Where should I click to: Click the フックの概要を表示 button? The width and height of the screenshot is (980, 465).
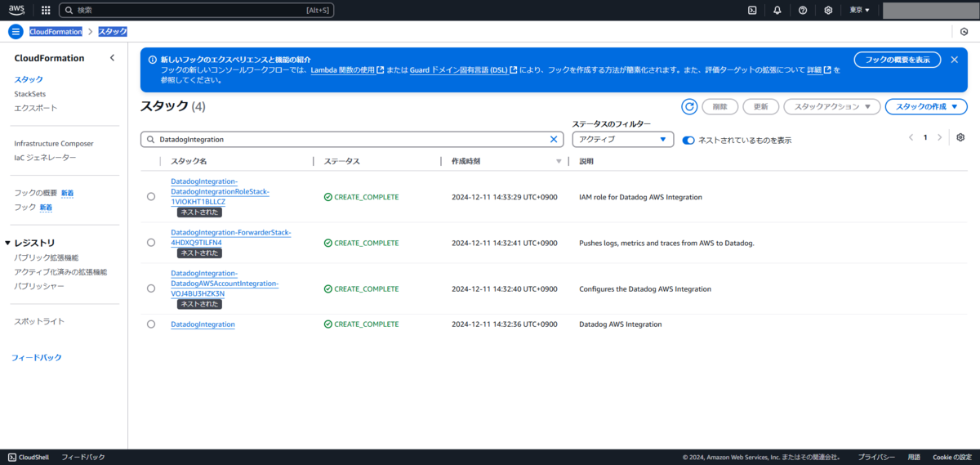click(898, 60)
